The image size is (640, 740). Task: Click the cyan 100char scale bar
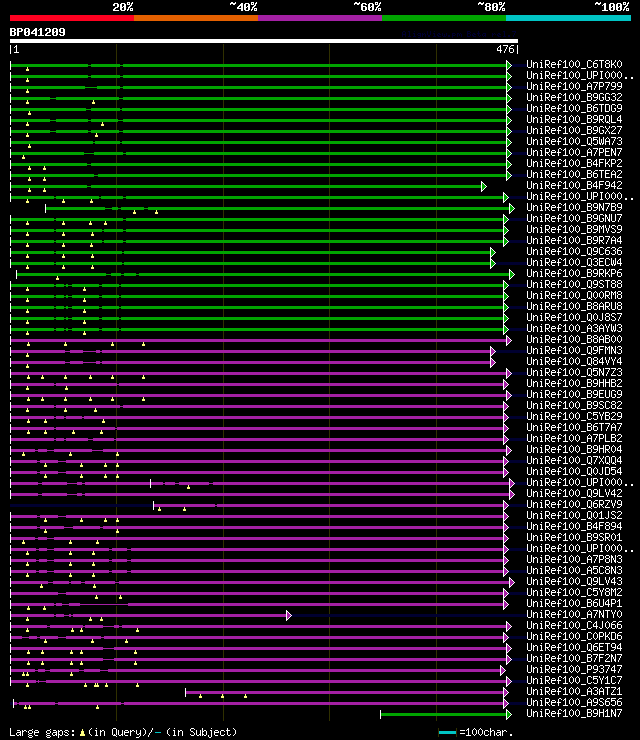coord(447,733)
